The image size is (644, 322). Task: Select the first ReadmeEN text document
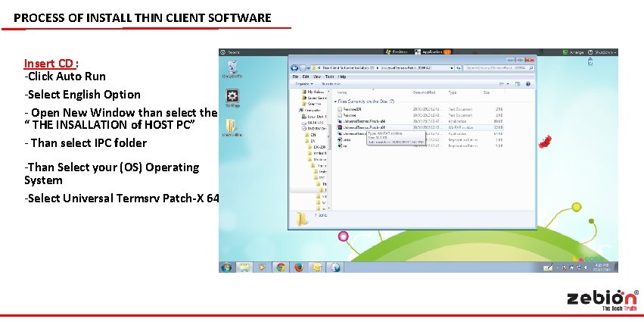(x=350, y=109)
